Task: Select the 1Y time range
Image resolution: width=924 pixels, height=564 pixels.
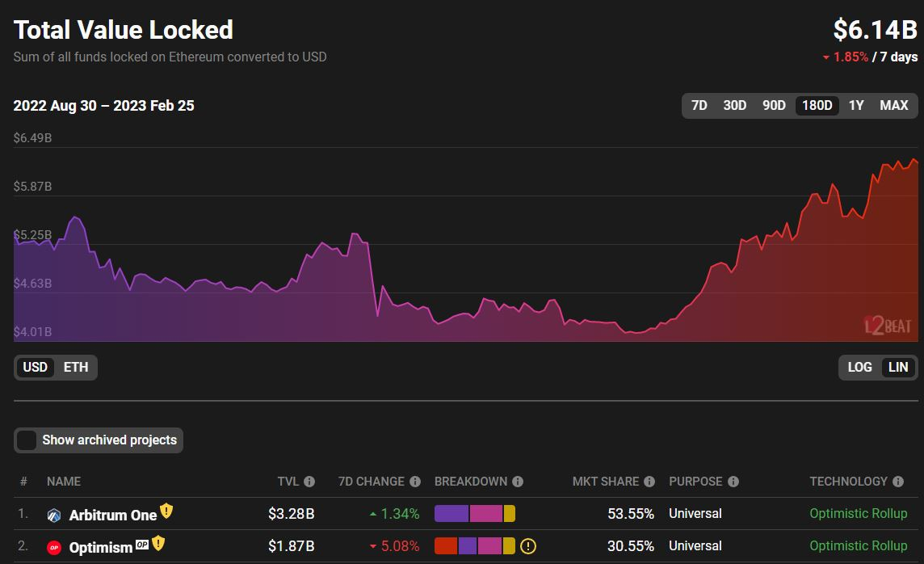Action: [x=856, y=105]
